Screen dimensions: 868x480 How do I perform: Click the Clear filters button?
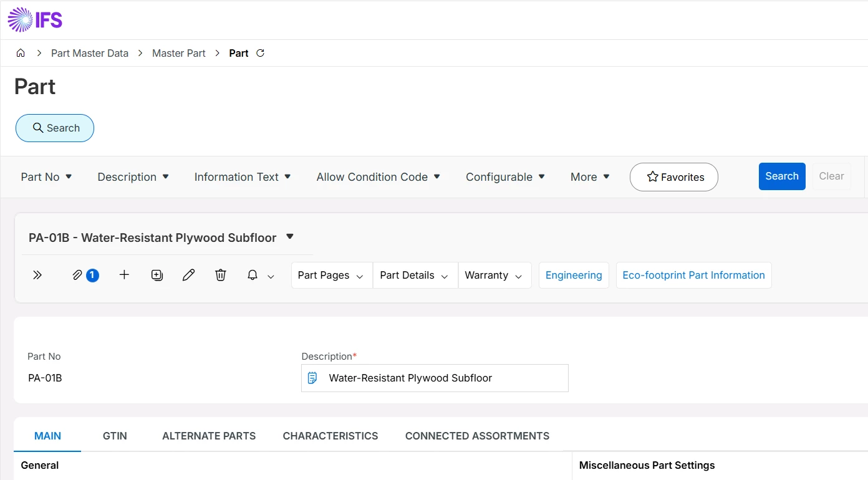click(831, 176)
